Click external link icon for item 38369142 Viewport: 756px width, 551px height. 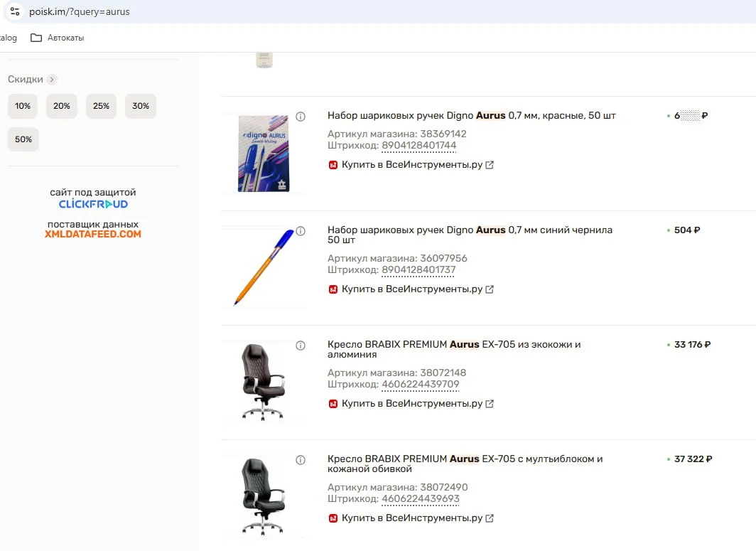(x=490, y=165)
